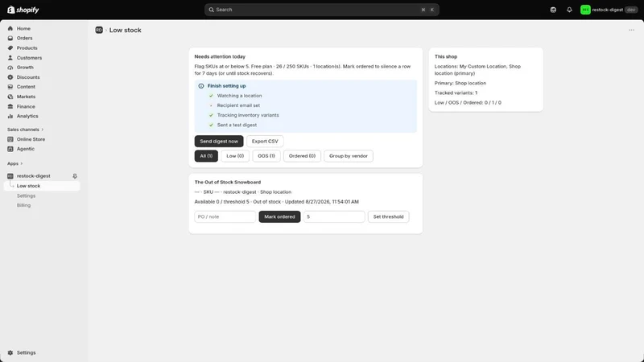The height and width of the screenshot is (362, 644).
Task: Open the Orders icon in sidebar
Action: pos(10,38)
